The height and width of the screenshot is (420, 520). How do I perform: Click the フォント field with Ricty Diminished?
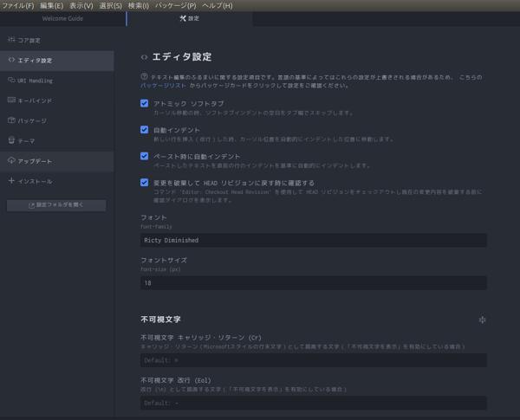(x=314, y=240)
